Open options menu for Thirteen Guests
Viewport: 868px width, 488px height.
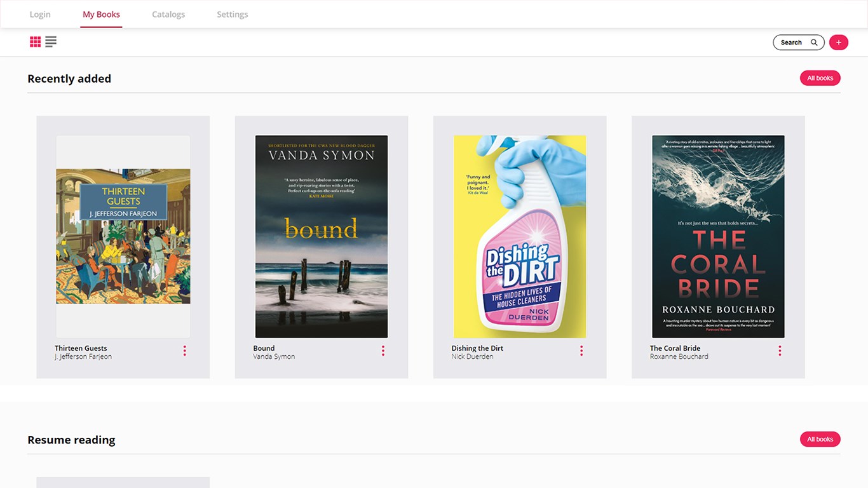point(185,351)
